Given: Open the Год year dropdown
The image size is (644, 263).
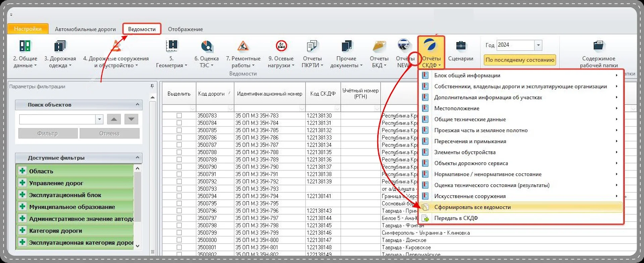Looking at the screenshot, I should pos(538,45).
